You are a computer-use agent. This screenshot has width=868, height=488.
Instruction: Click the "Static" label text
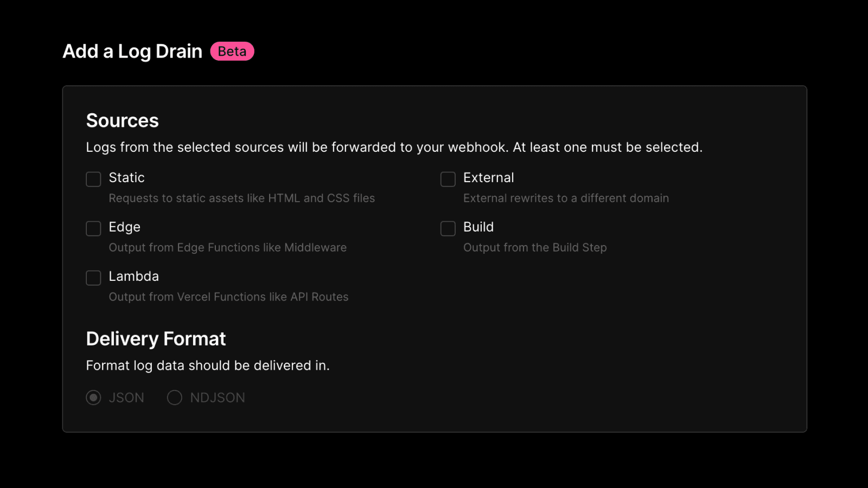126,178
